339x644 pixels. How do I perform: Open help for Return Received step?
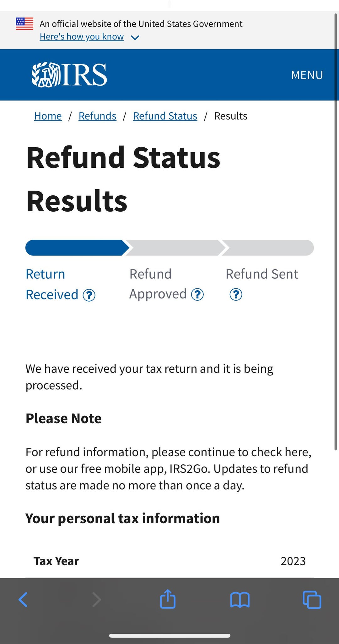(x=89, y=295)
